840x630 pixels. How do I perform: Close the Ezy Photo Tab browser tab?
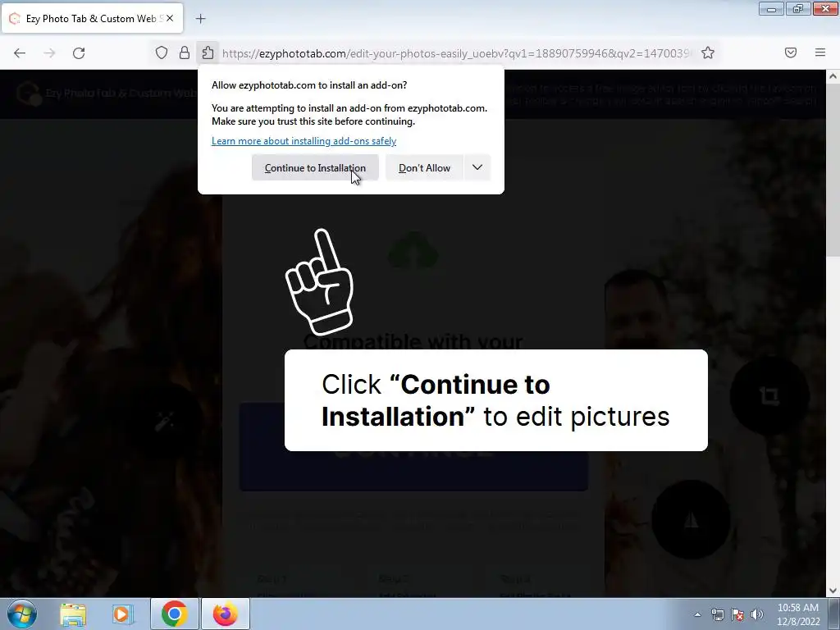pos(170,18)
